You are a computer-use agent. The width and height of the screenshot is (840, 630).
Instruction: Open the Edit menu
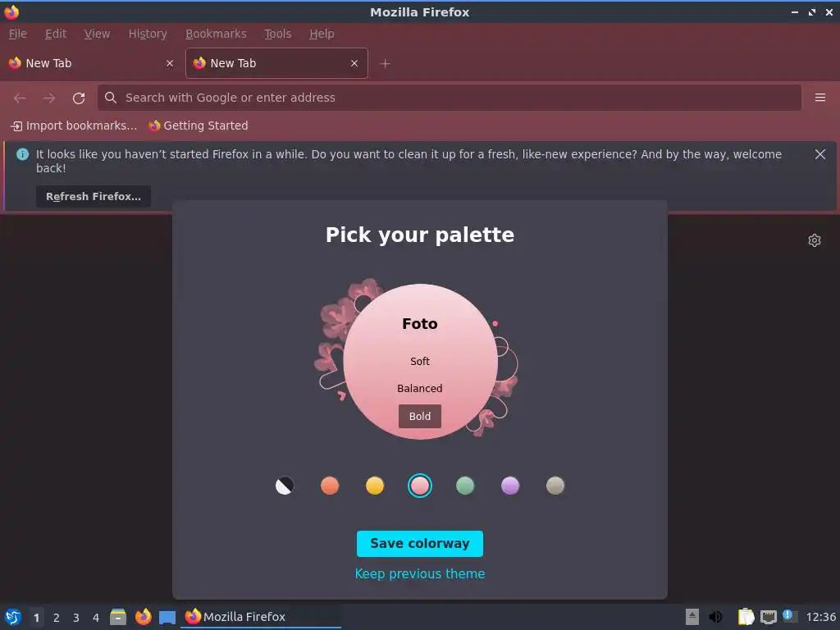56,34
